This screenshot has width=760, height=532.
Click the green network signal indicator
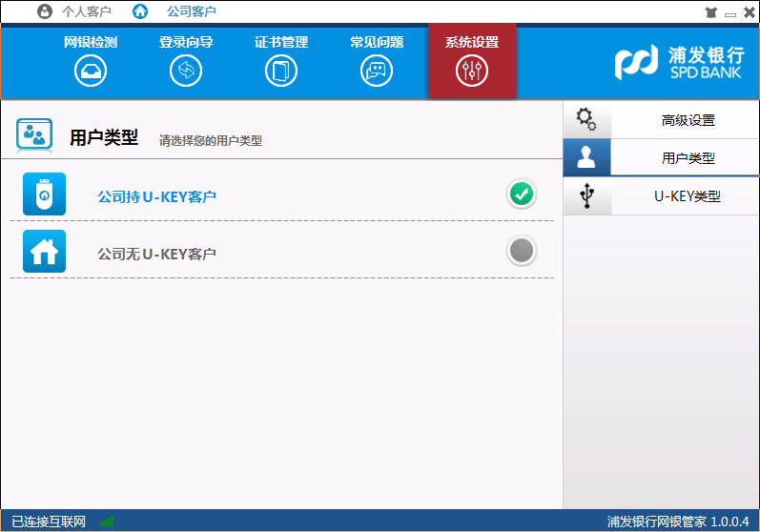pyautogui.click(x=106, y=522)
